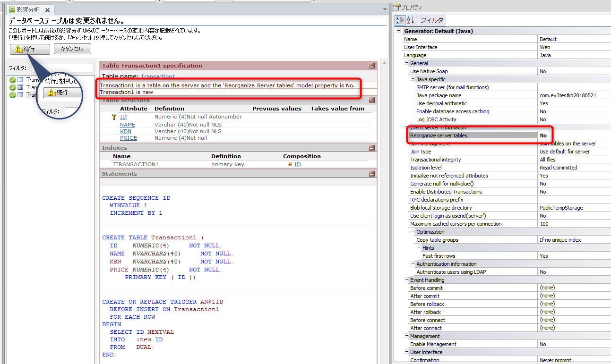Click the If no unique index value

[560, 240]
